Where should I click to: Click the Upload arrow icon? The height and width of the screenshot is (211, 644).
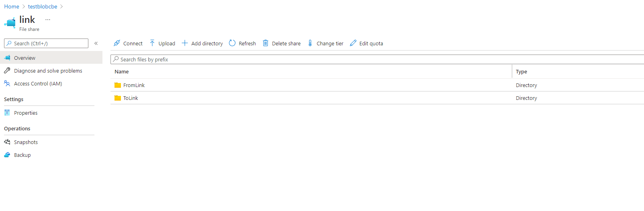[152, 43]
